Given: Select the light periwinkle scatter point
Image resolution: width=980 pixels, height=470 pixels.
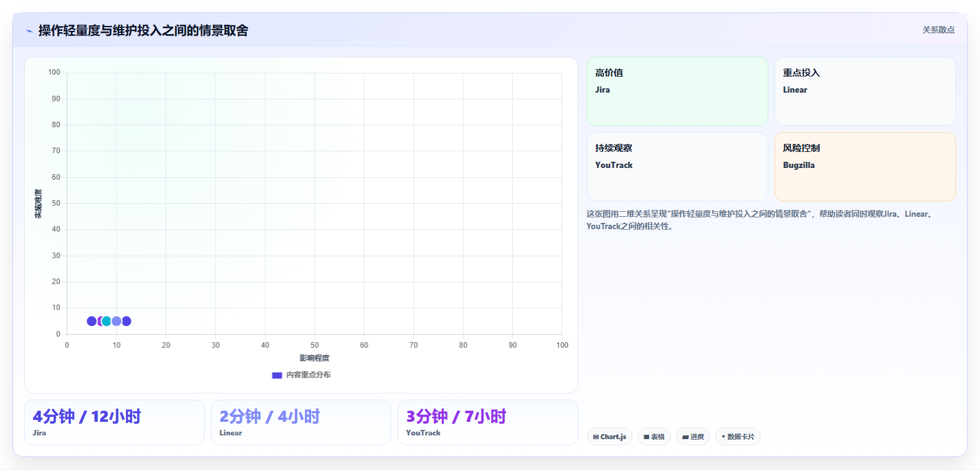Looking at the screenshot, I should [x=116, y=321].
